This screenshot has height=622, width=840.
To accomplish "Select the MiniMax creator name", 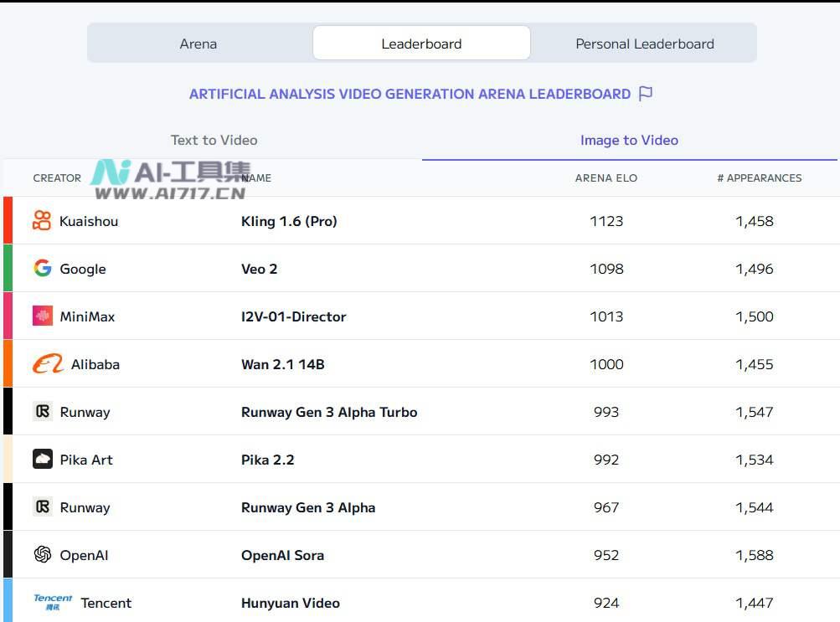I will click(x=87, y=316).
